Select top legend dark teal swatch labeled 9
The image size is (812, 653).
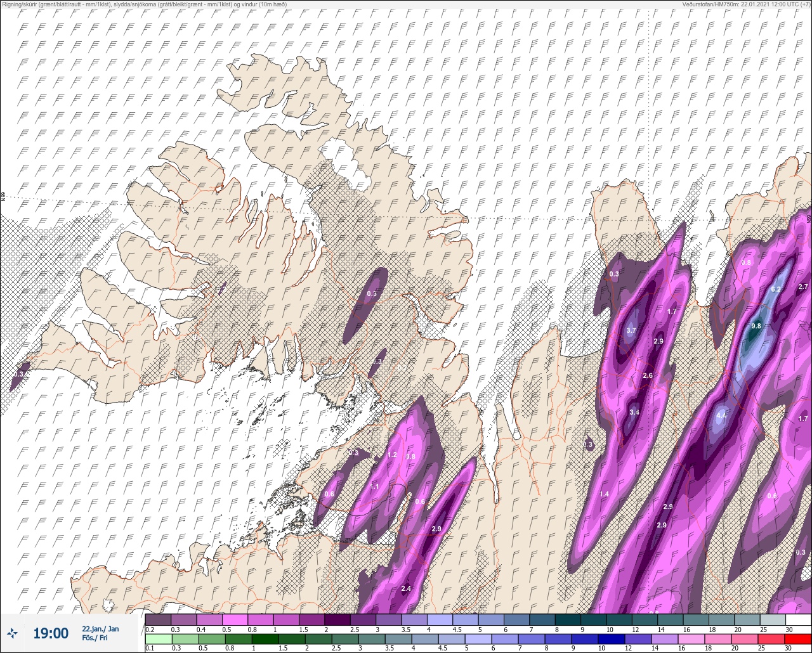[593, 619]
